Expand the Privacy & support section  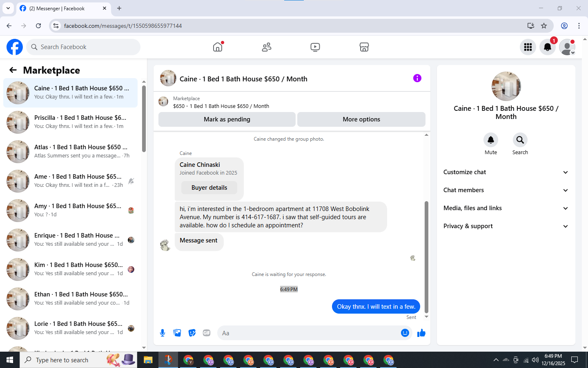tap(506, 226)
